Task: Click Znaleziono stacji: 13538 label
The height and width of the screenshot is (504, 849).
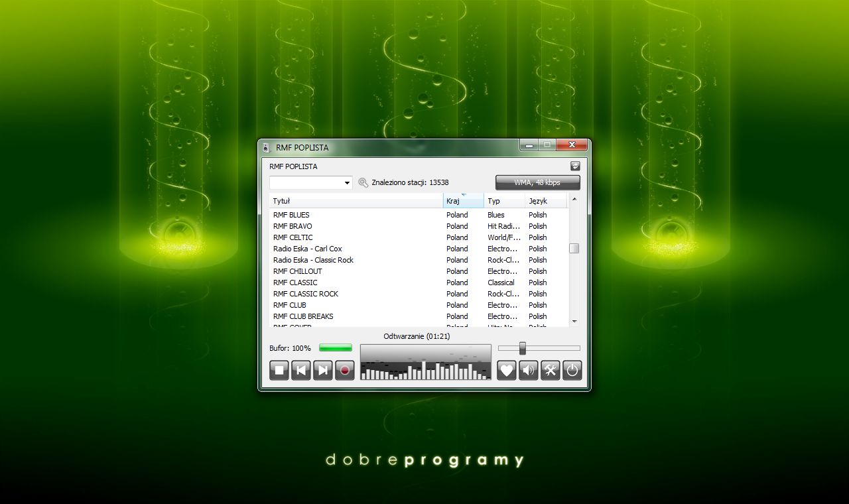Action: (410, 182)
